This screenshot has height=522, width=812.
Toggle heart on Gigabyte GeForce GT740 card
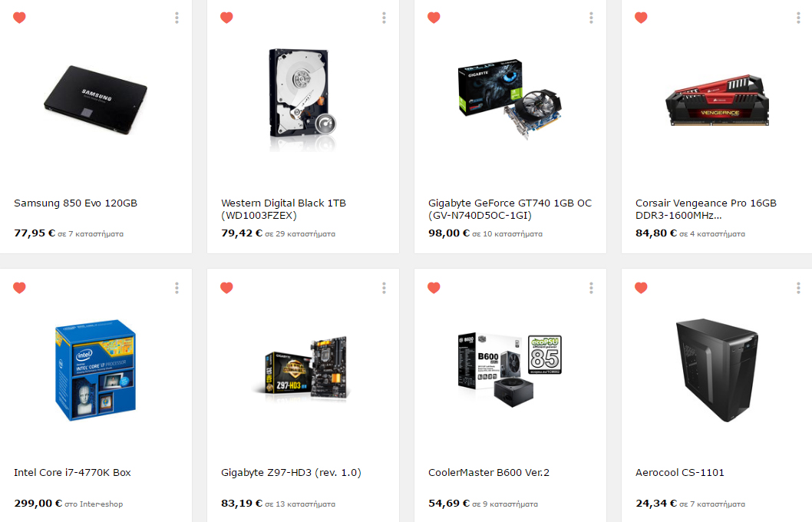pyautogui.click(x=434, y=18)
